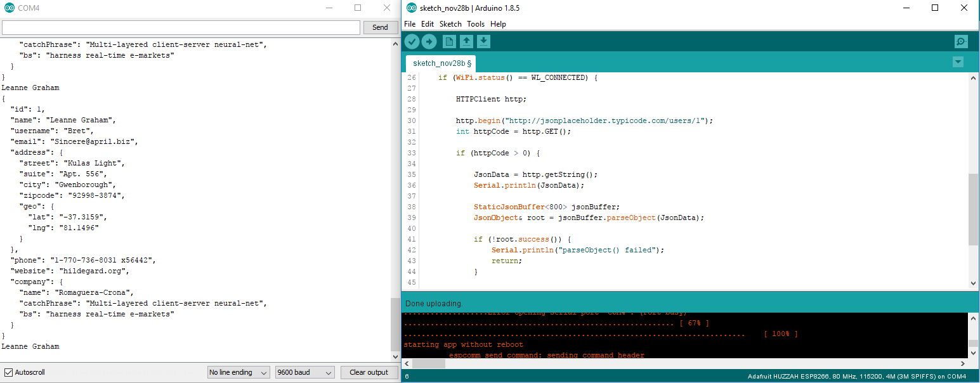Click the COM4 window's Arduino icon
980x383 pixels.
[x=8, y=8]
